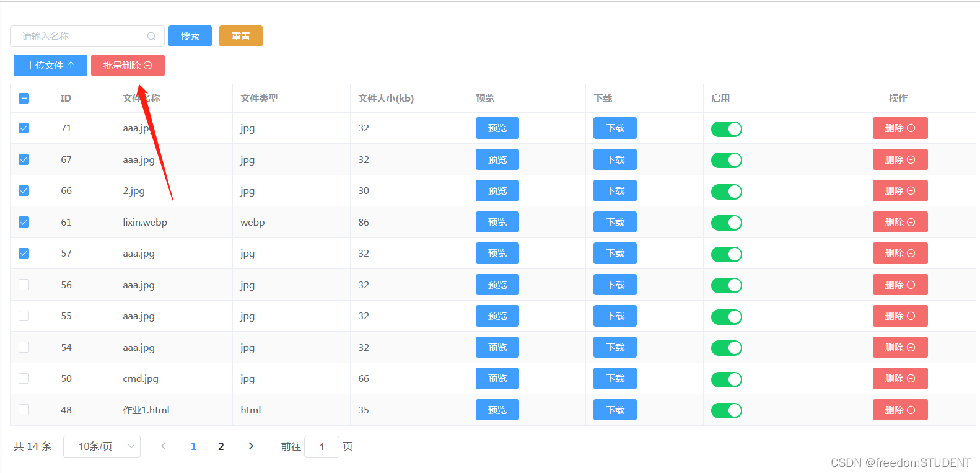
Task: Turn off the 启用 switch for ID 66
Action: tap(727, 192)
